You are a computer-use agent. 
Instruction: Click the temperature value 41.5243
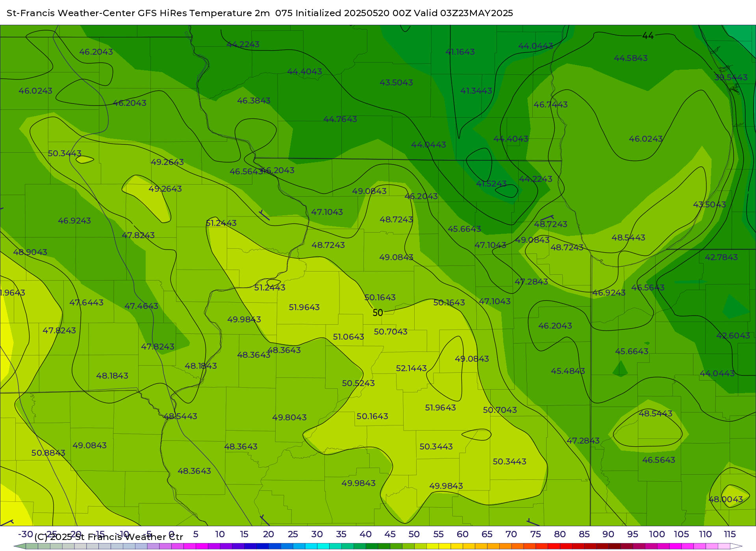pyautogui.click(x=491, y=184)
